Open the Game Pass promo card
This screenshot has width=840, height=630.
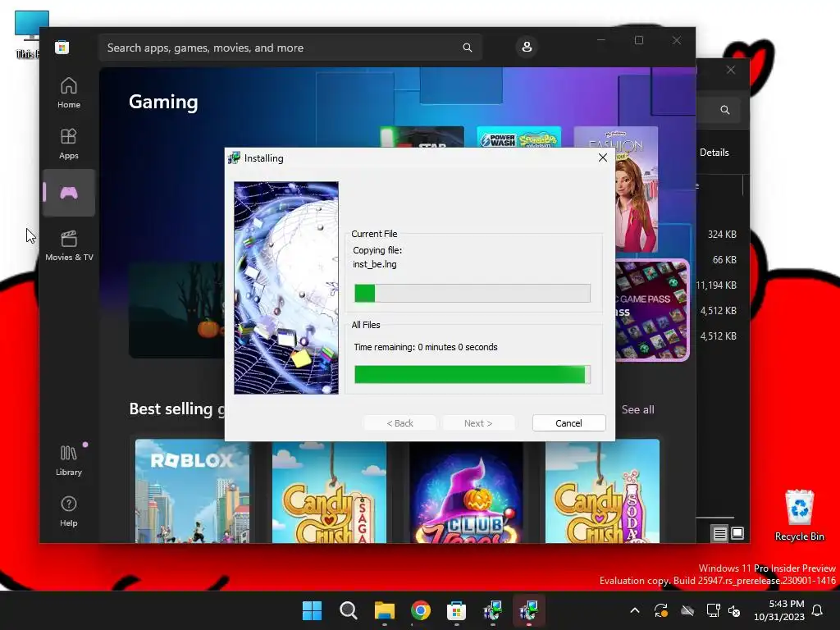pyautogui.click(x=652, y=311)
